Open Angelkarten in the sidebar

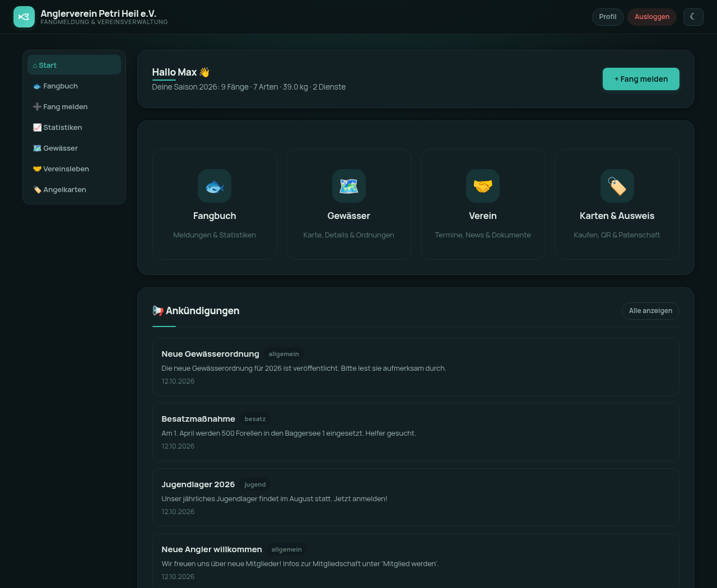click(74, 189)
